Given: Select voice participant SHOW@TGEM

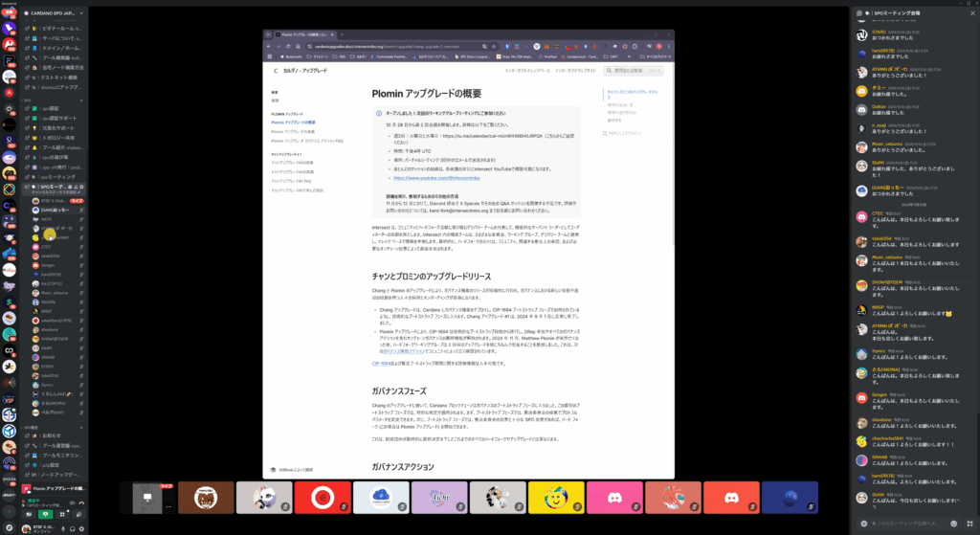Looking at the screenshot, I should (x=58, y=339).
